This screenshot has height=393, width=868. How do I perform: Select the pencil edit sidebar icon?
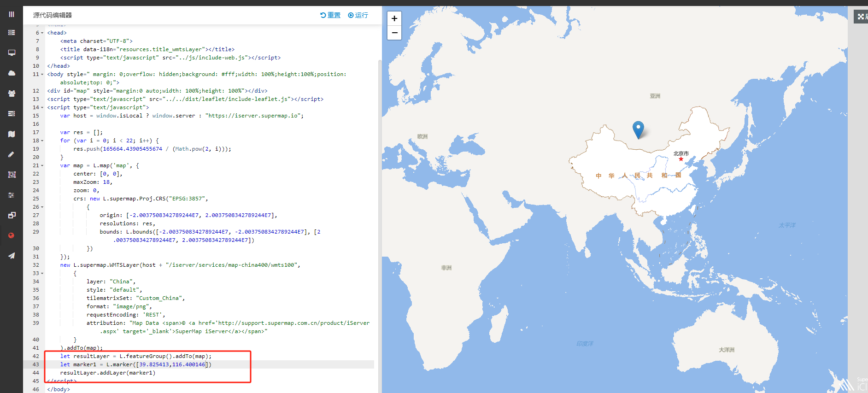[x=12, y=154]
